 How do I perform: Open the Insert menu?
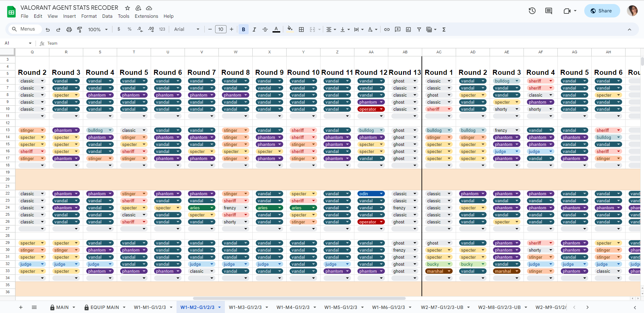[69, 16]
